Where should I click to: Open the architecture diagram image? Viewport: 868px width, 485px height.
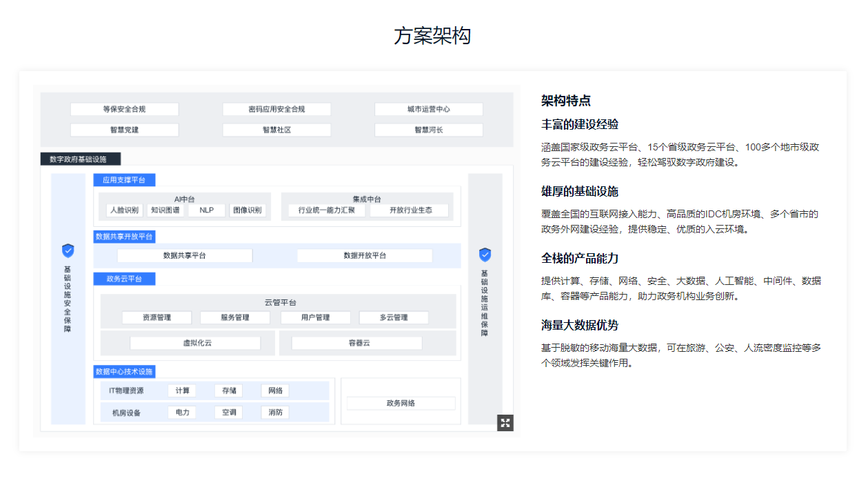[x=276, y=261]
